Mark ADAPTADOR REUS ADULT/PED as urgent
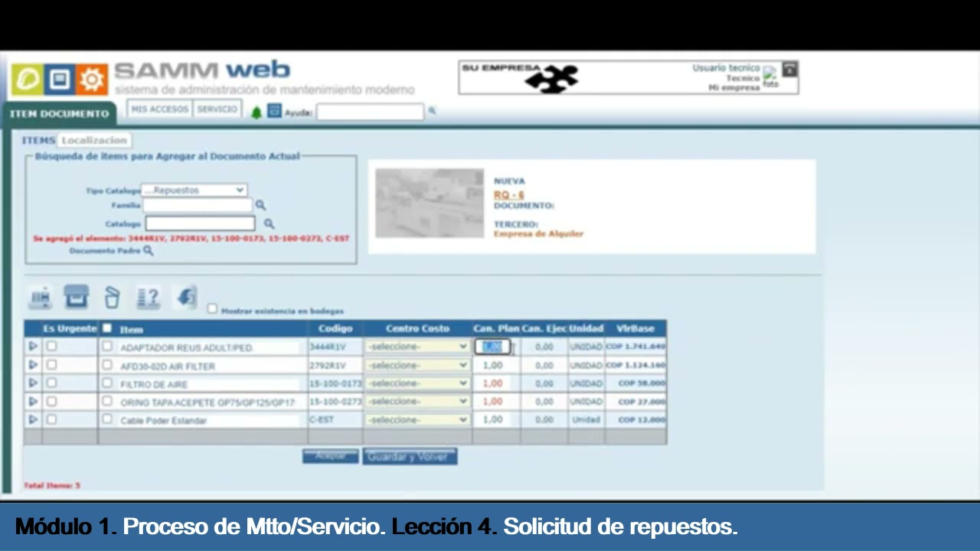The height and width of the screenshot is (551, 980). coord(51,347)
